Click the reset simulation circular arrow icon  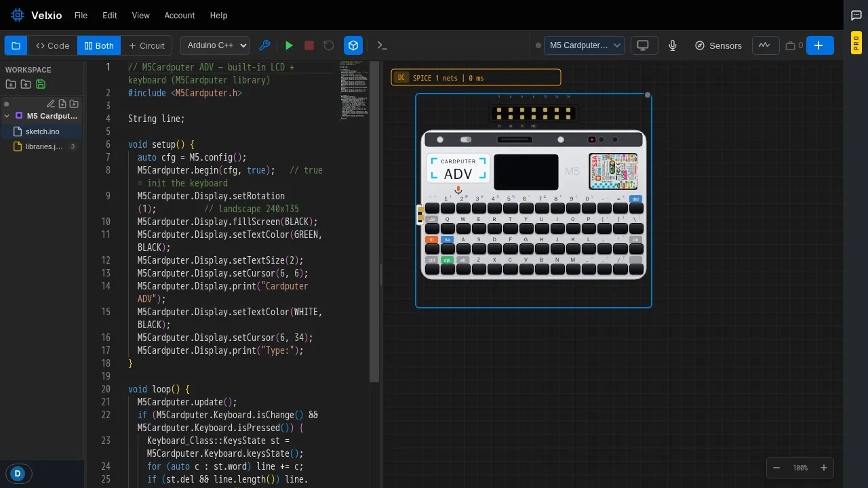[x=329, y=45]
